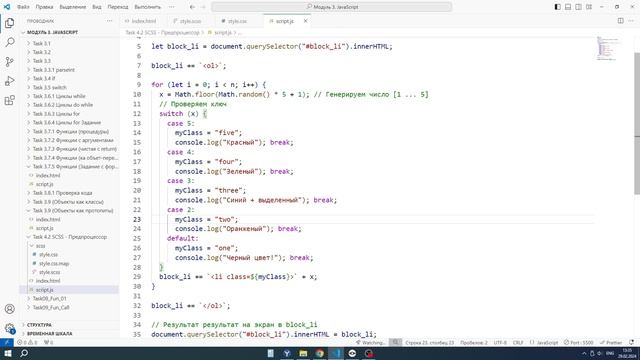The height and width of the screenshot is (360, 640).
Task: Open the Explorer panel more actions ellipsis
Action: point(109,21)
